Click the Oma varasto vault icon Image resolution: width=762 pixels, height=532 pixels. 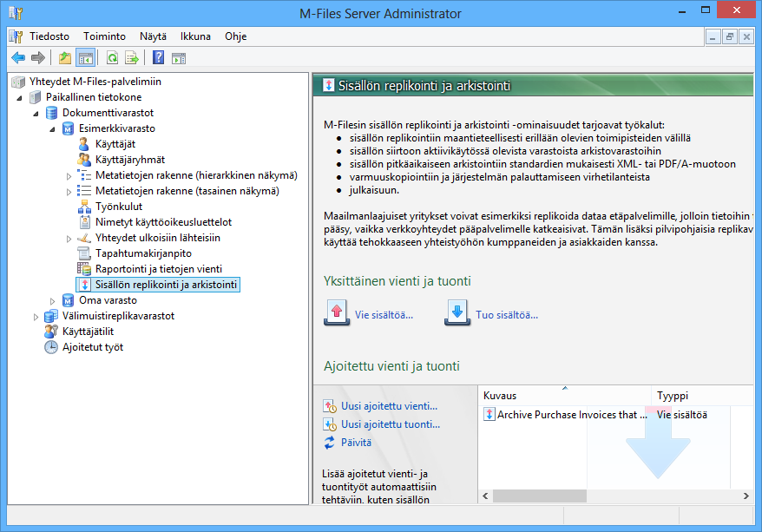point(68,300)
